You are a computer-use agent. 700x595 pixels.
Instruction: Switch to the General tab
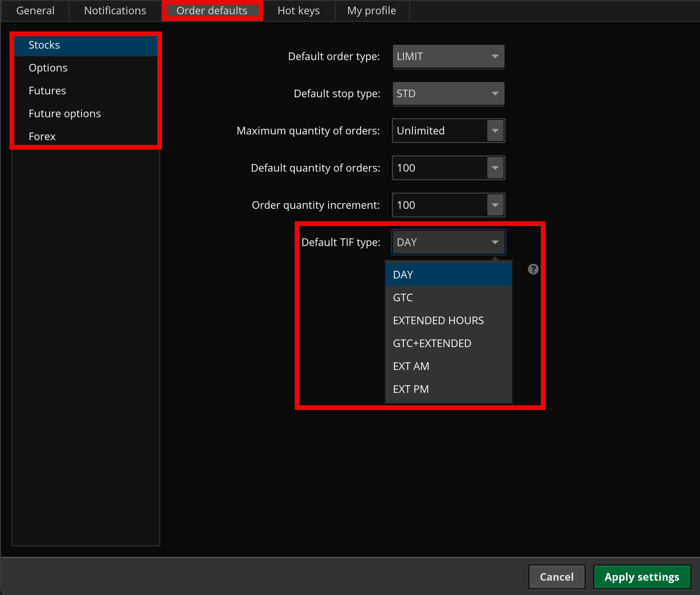coord(35,10)
